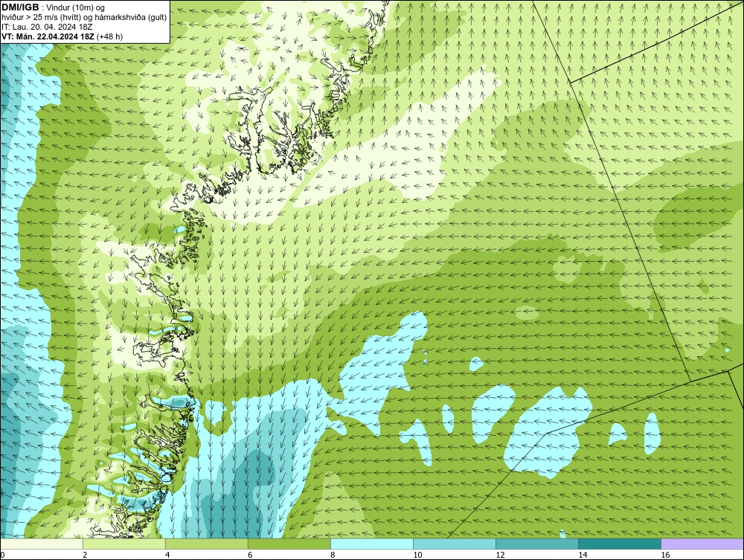Image resolution: width=744 pixels, height=560 pixels.
Task: Click the '(+48 h)' forecast offset text
Action: click(109, 36)
